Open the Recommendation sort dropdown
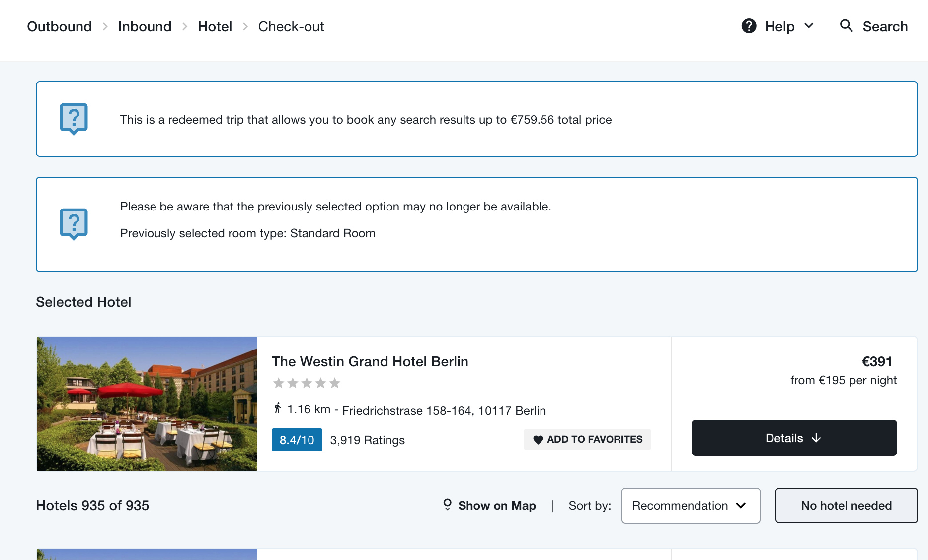928x560 pixels. 691,505
